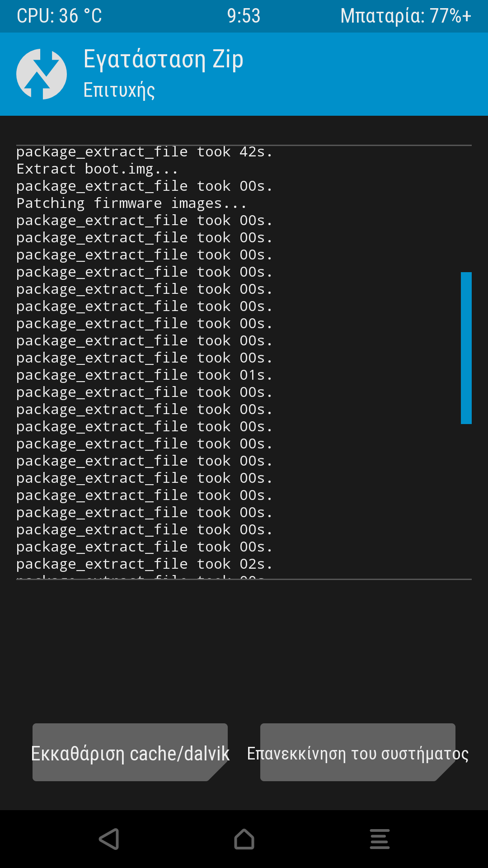Click the Εκκαθάριση cache/dalvik button
This screenshot has height=868, width=488.
tap(130, 752)
